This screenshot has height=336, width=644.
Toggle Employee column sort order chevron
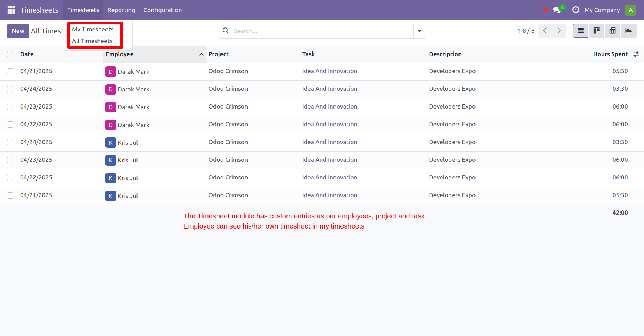(201, 54)
